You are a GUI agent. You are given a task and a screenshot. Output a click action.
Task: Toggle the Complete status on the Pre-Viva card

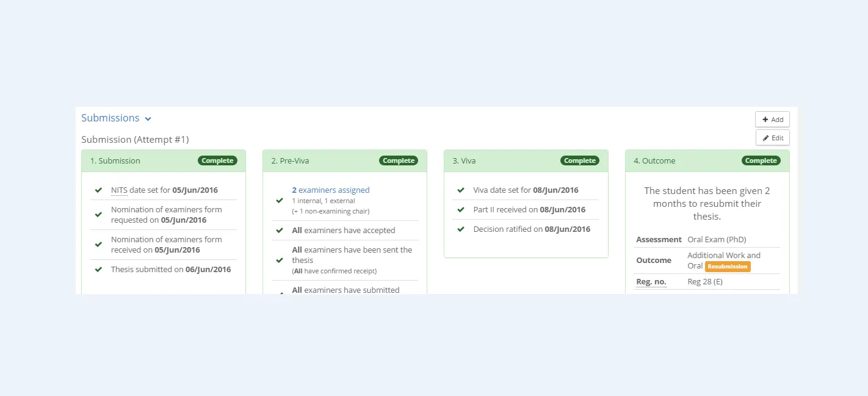(x=399, y=160)
